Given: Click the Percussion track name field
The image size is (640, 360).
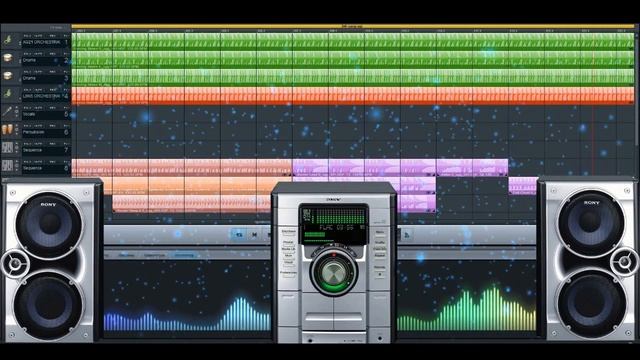Looking at the screenshot, I should click(x=45, y=132).
